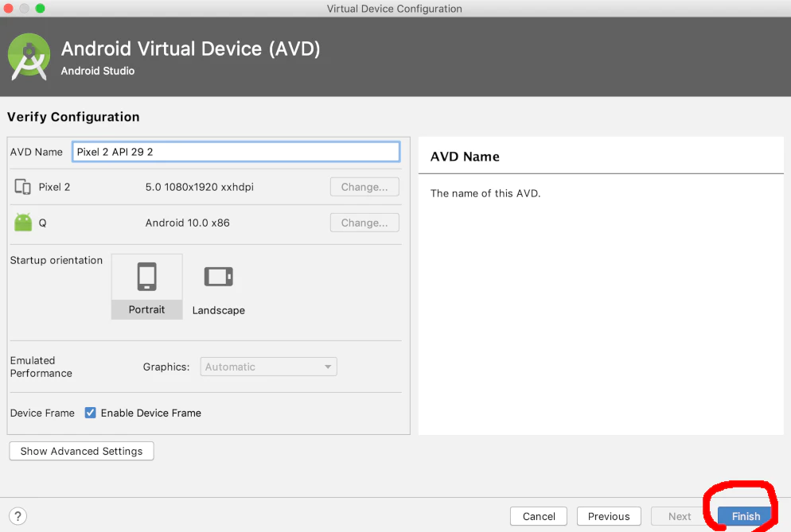Image resolution: width=791 pixels, height=532 pixels.
Task: Click the 'Verify Configuration' heading
Action: [x=73, y=117]
